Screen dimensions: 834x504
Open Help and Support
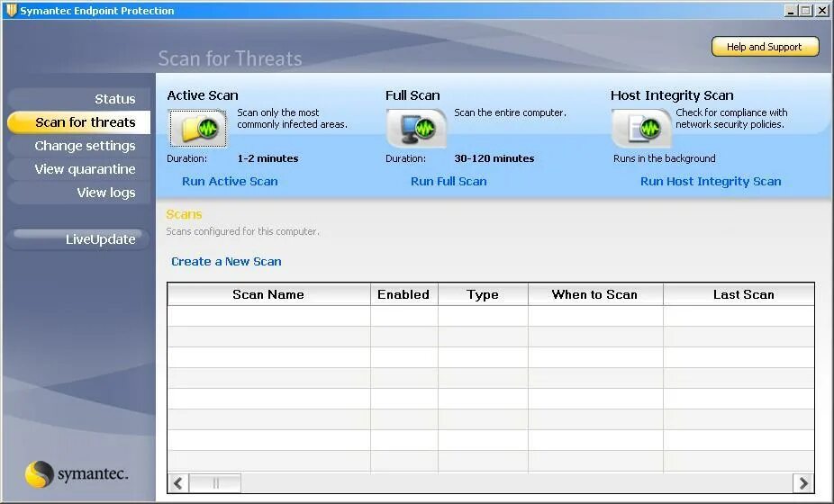click(765, 47)
